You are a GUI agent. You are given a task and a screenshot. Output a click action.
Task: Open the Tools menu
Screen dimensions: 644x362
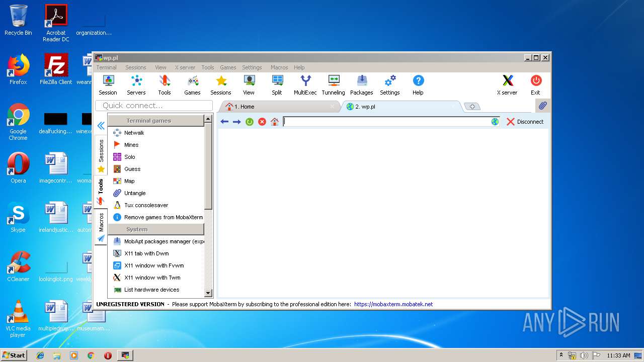click(208, 67)
